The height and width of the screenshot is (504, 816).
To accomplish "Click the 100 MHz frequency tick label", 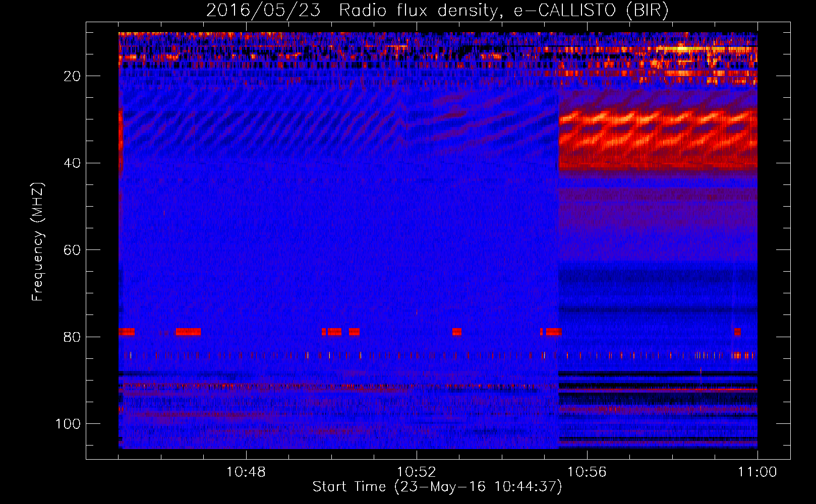I will point(68,424).
